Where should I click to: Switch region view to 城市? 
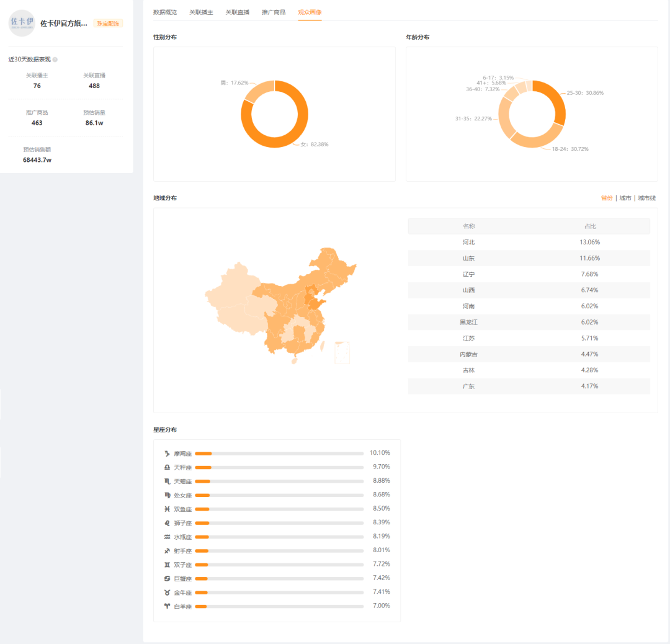tap(625, 198)
